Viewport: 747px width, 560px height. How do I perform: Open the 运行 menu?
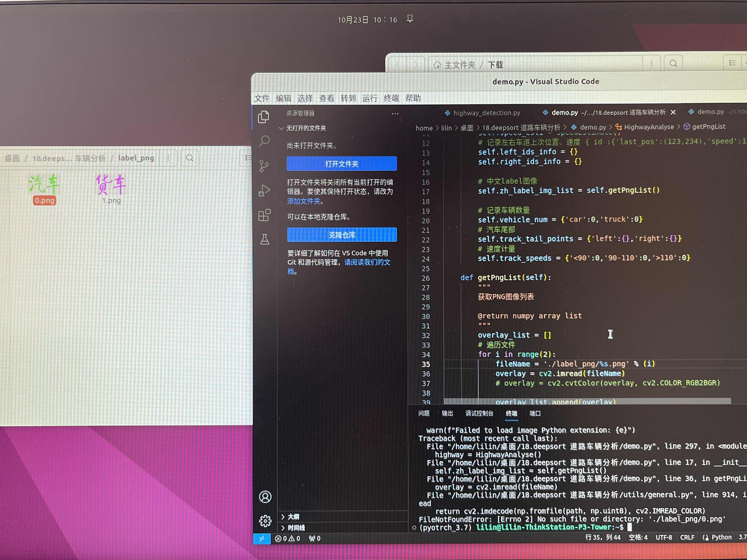coord(370,98)
